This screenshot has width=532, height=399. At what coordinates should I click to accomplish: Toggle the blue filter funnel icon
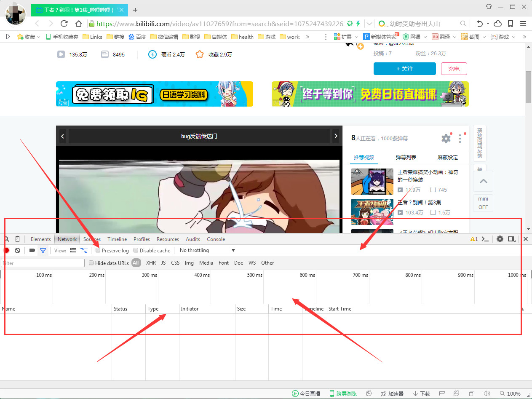43,250
